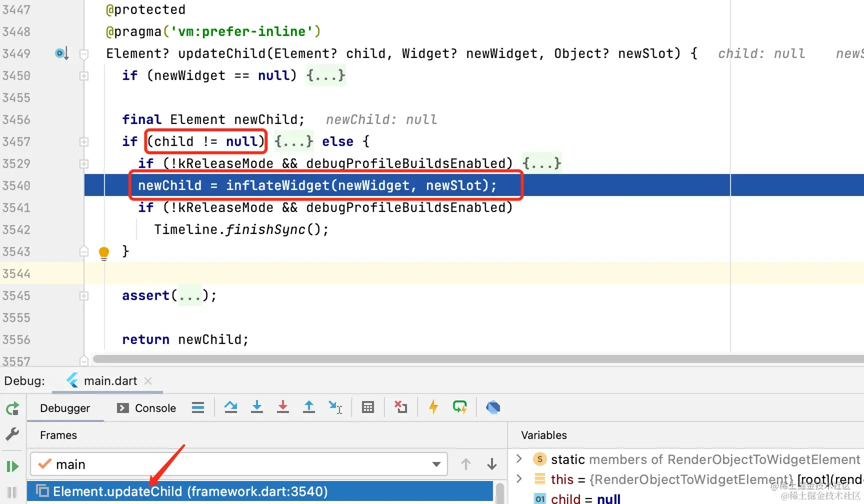Click the Variables panel header
The height and width of the screenshot is (504, 864).
(544, 435)
